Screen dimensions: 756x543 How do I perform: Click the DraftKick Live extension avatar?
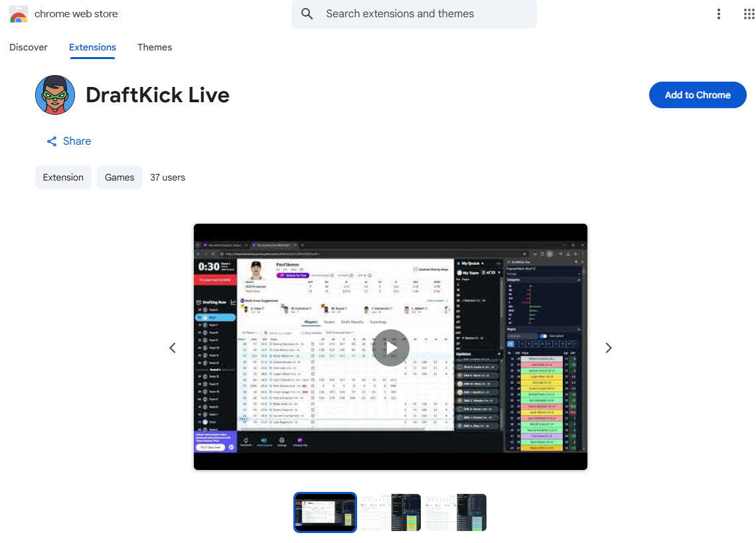coord(55,95)
